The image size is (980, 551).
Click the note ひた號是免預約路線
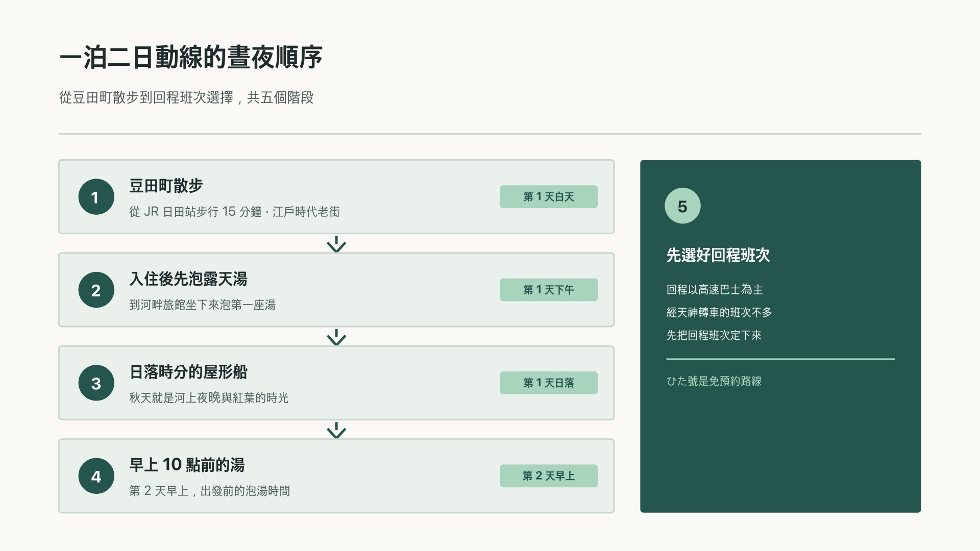[714, 381]
